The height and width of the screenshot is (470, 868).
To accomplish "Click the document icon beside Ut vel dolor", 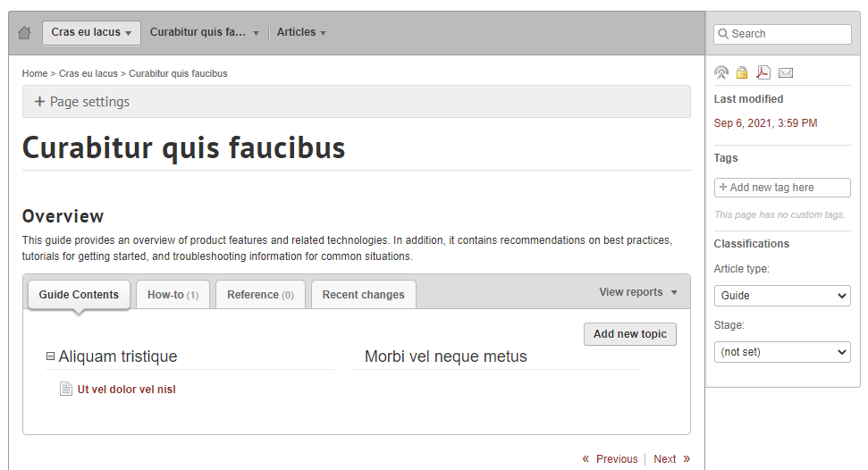I will point(65,389).
